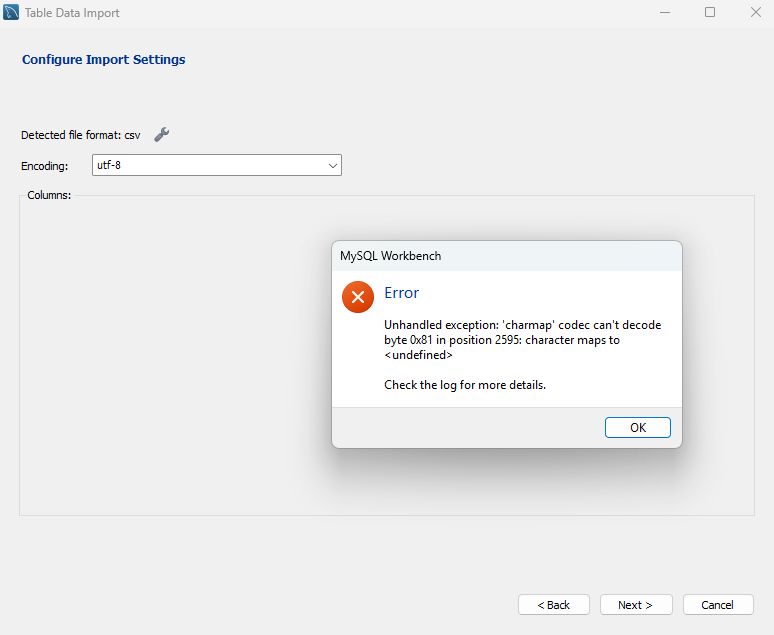Cancel the table data import
Image resolution: width=774 pixels, height=635 pixels.
(x=718, y=605)
